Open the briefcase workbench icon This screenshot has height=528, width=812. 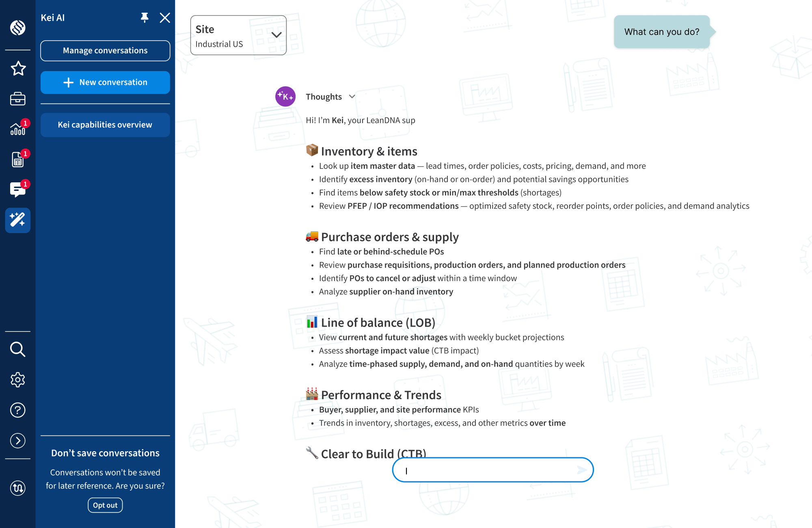coord(18,99)
